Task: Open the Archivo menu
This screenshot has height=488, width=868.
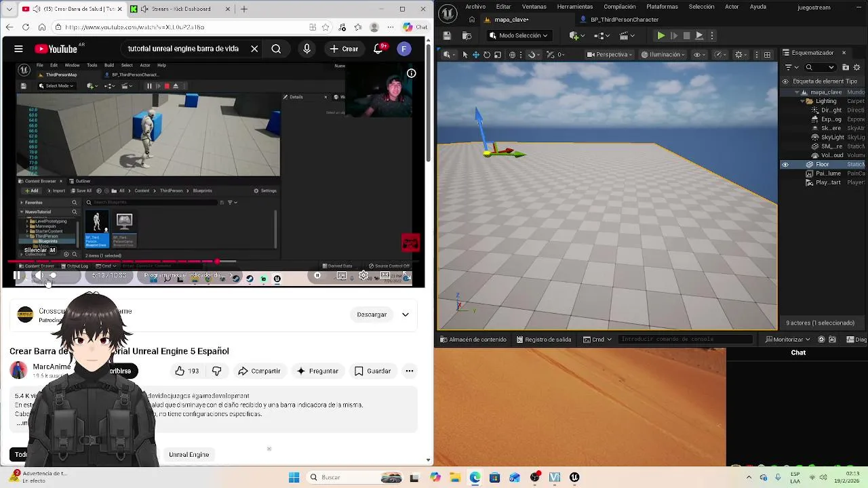Action: pos(475,7)
